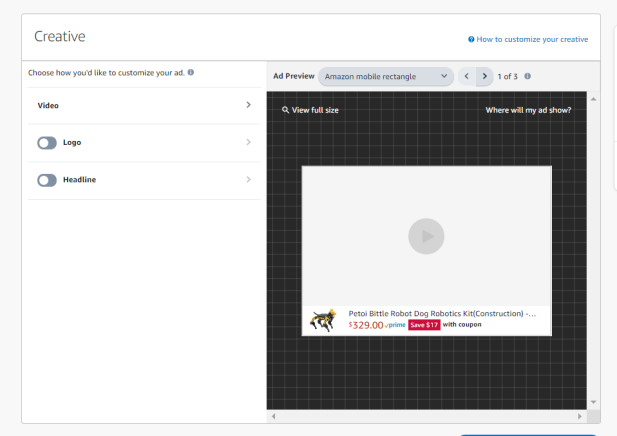Enable the Headline toggle
Image resolution: width=617 pixels, height=436 pixels.
[47, 180]
